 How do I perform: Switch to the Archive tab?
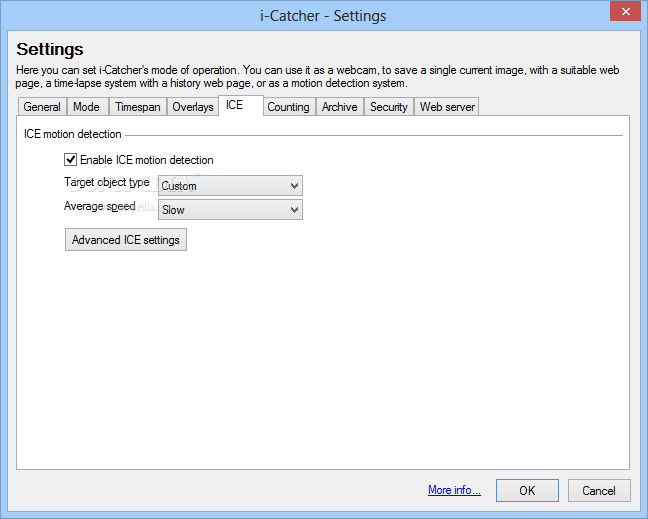click(x=340, y=107)
